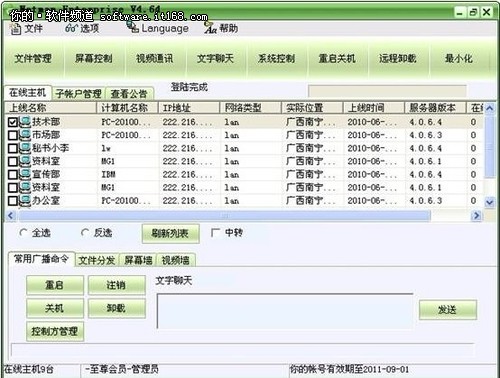Click the horizontal scrollbar right arrow

point(476,216)
